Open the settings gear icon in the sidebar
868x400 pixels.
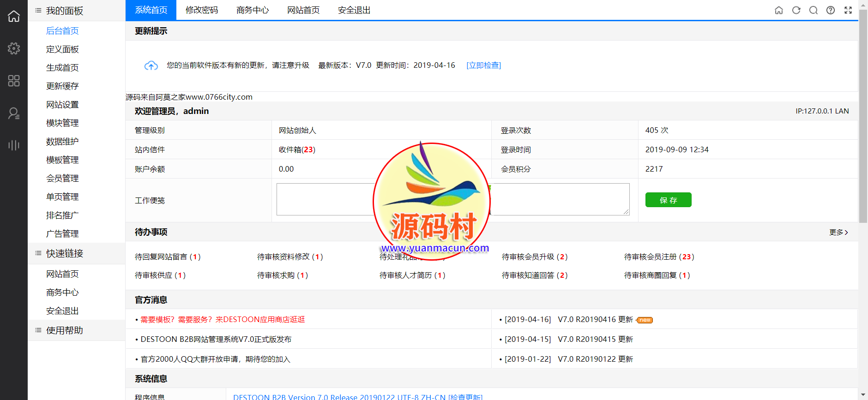click(14, 48)
